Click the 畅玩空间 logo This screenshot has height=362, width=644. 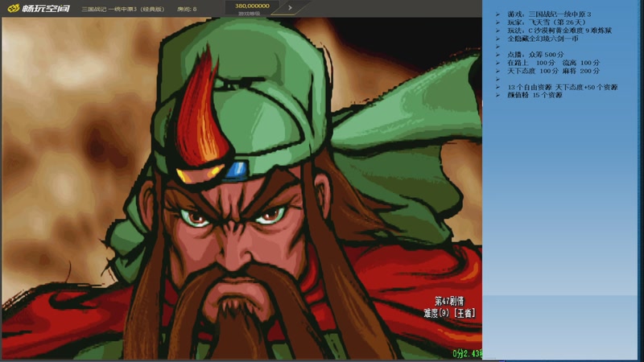tap(39, 8)
